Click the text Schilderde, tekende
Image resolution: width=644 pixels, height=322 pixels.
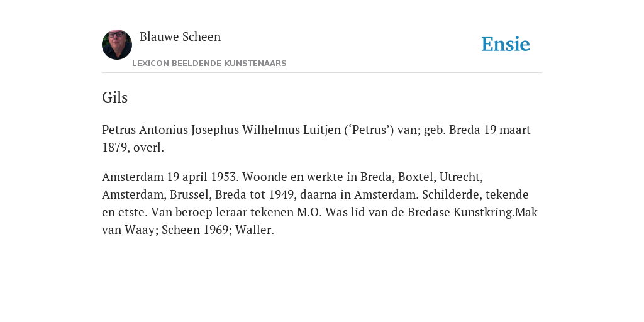point(475,195)
